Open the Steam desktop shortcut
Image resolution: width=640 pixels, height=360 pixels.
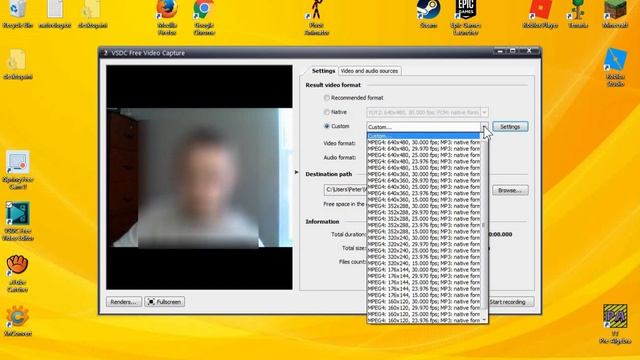pyautogui.click(x=429, y=14)
